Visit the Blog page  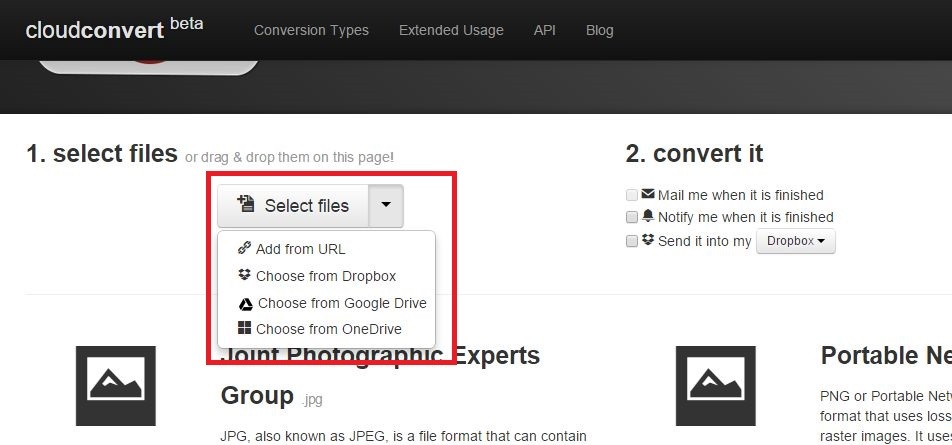tap(599, 30)
